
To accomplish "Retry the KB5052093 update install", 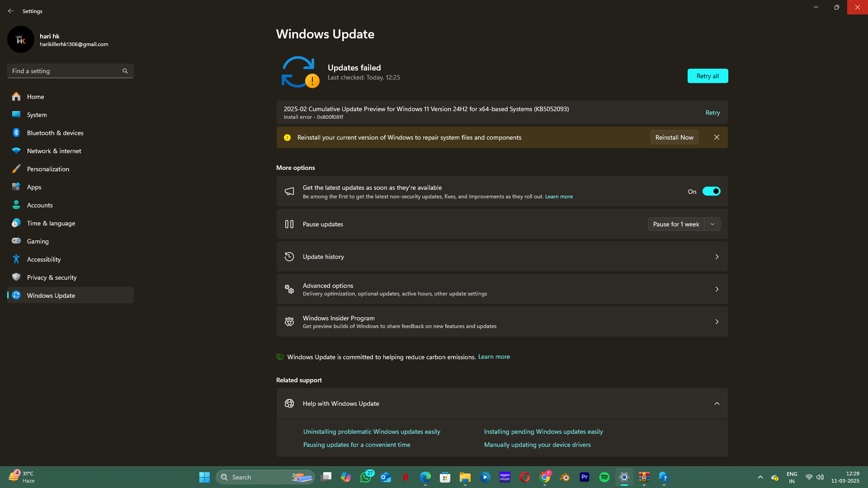I will click(x=712, y=113).
